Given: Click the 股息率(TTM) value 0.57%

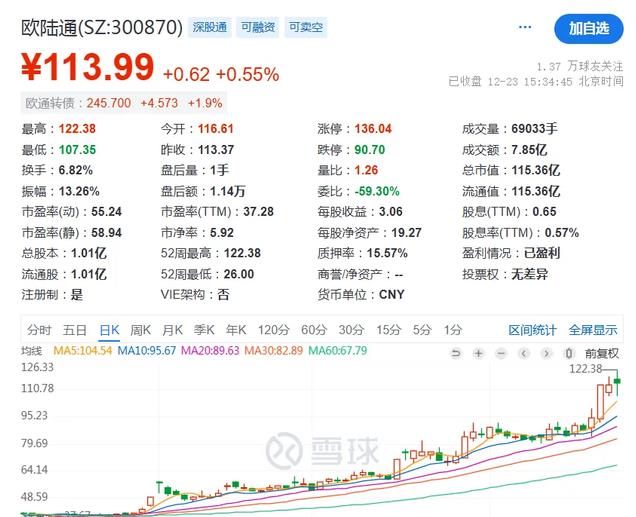Looking at the screenshot, I should coord(562,233).
